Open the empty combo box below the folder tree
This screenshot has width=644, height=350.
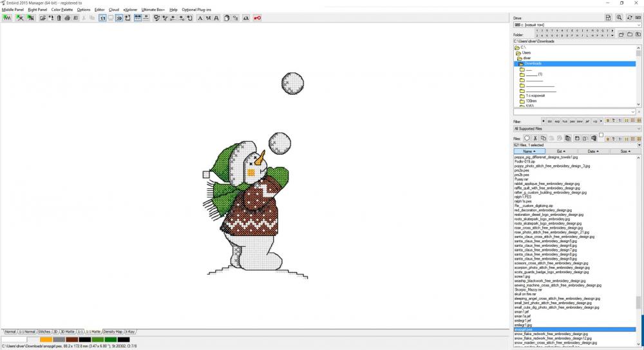(575, 112)
